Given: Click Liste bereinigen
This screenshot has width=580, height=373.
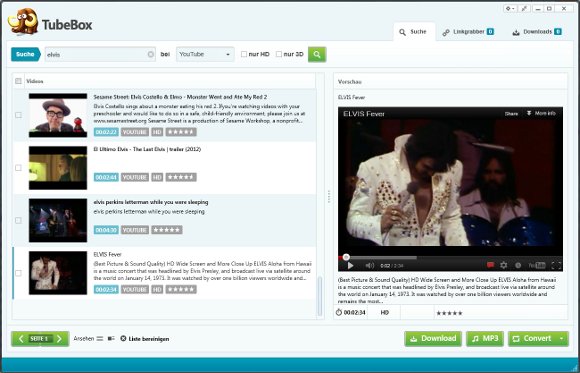Looking at the screenshot, I should tap(145, 339).
